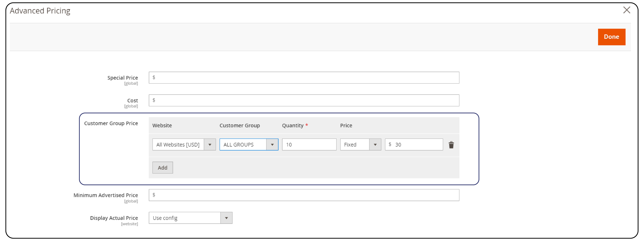The height and width of the screenshot is (241, 644).
Task: Add a new customer group price row
Action: (x=162, y=168)
